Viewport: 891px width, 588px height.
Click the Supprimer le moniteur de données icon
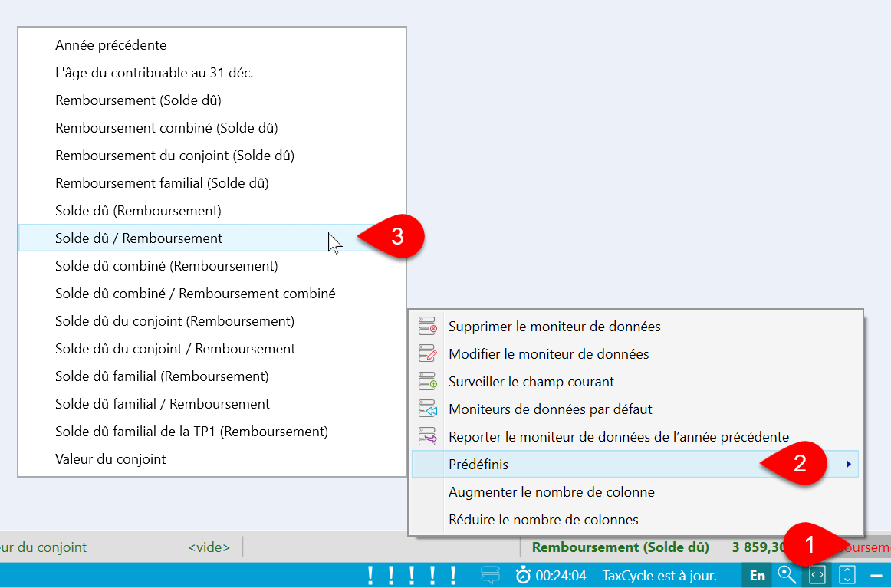click(x=427, y=327)
